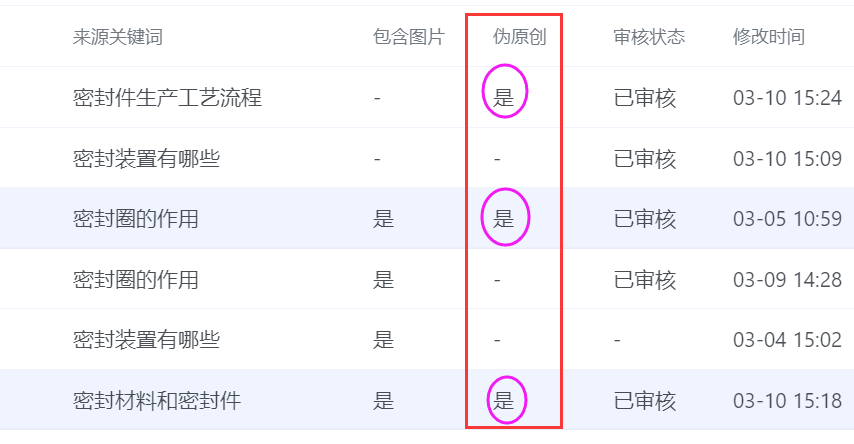Image resolution: width=854 pixels, height=444 pixels.
Task: Click the 伪原创 column header
Action: 520,38
